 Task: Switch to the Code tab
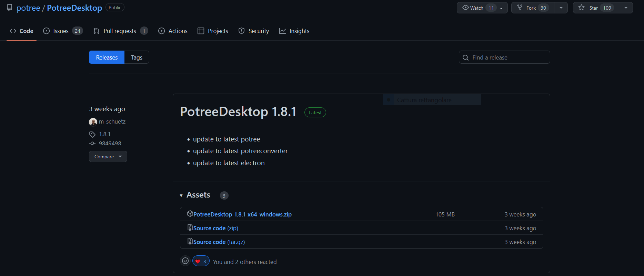coord(21,31)
